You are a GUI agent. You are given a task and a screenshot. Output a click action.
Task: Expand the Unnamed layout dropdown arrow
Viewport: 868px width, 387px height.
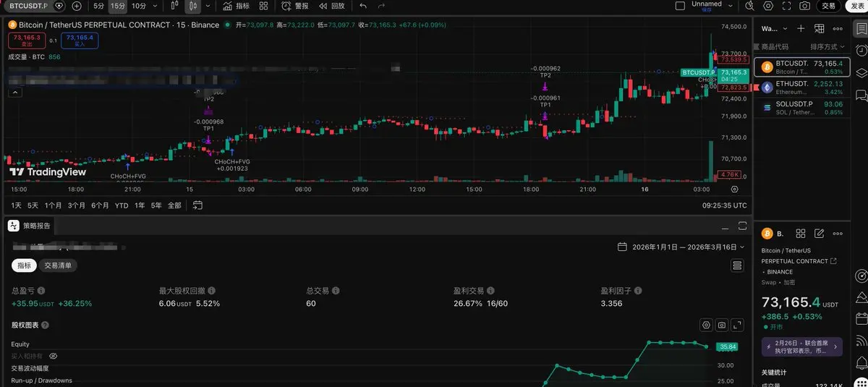[x=731, y=6]
